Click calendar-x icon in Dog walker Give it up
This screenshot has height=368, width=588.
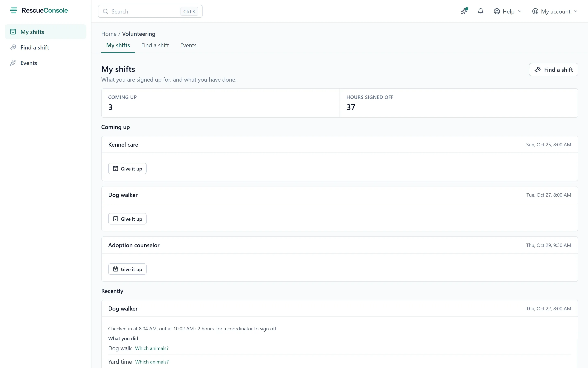[x=116, y=219]
